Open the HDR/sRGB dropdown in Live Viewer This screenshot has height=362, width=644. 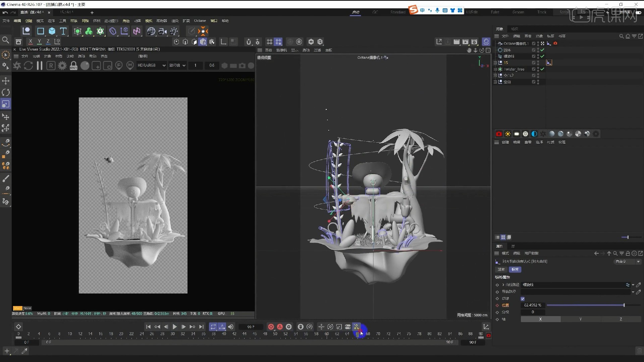point(151,65)
